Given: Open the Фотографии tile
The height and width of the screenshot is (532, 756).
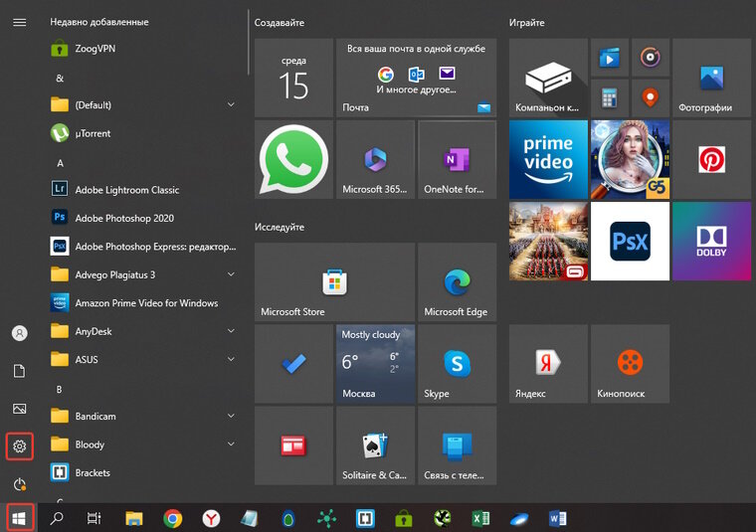Looking at the screenshot, I should click(711, 78).
